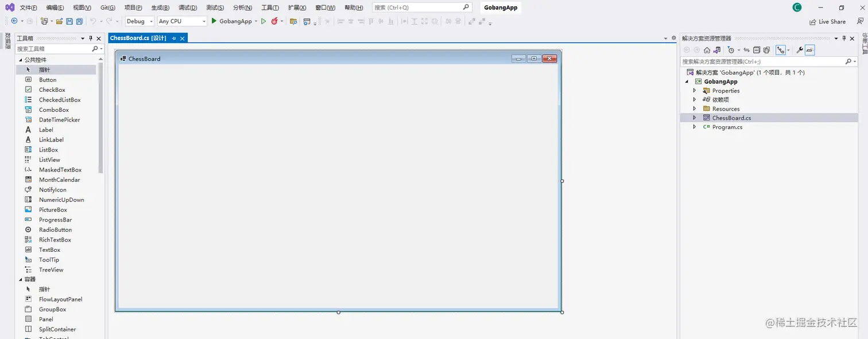Click the navigate backward toolbar icon
This screenshot has height=339, width=868.
[14, 21]
